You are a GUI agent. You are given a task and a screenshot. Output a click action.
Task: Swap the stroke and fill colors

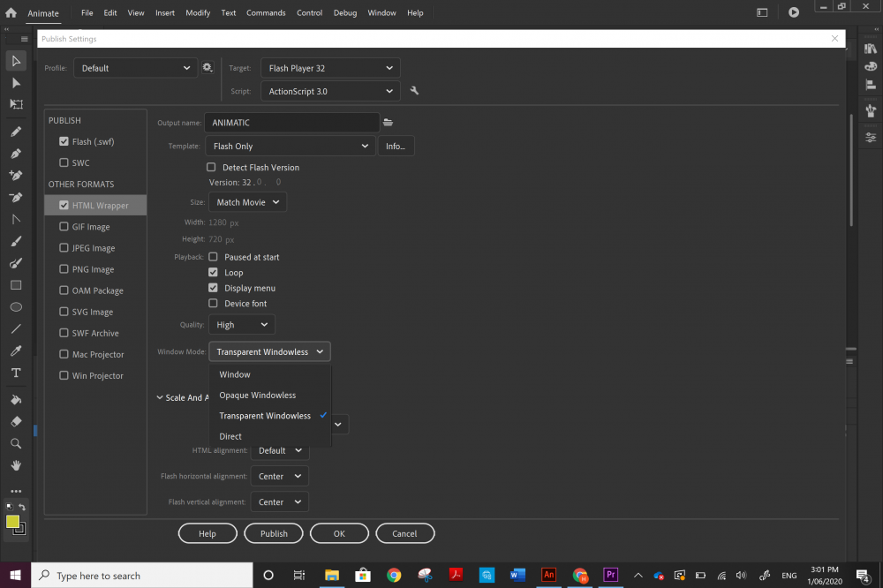click(x=22, y=507)
